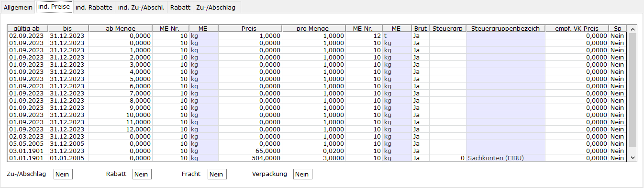Click the ab Menge value 8,0000
This screenshot has width=644, height=188.
121,100
